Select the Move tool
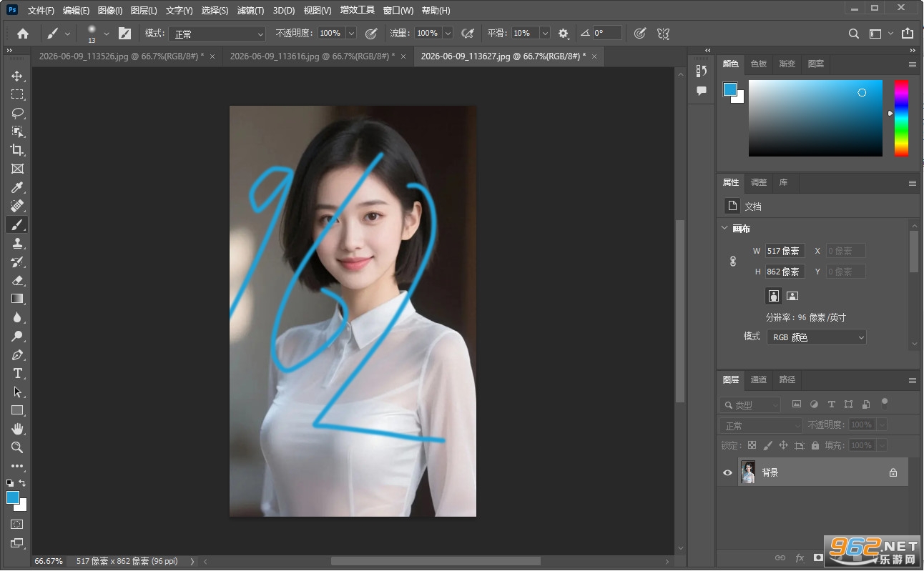Screen dimensions: 924x571 (17, 76)
